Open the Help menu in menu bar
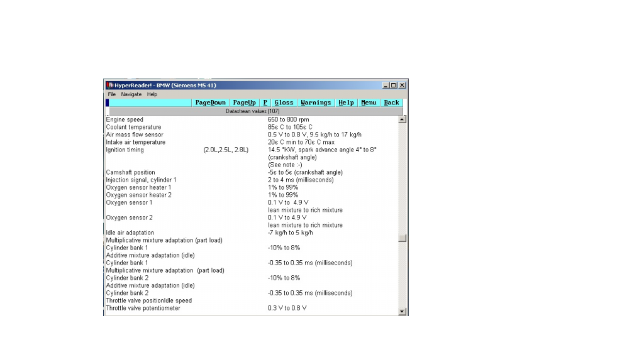The width and height of the screenshot is (644, 362). click(152, 94)
